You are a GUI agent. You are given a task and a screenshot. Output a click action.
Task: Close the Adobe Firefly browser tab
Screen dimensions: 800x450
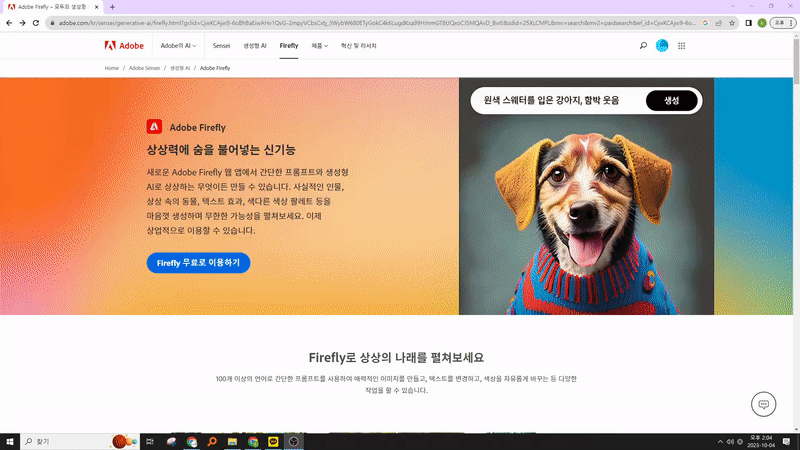(96, 7)
